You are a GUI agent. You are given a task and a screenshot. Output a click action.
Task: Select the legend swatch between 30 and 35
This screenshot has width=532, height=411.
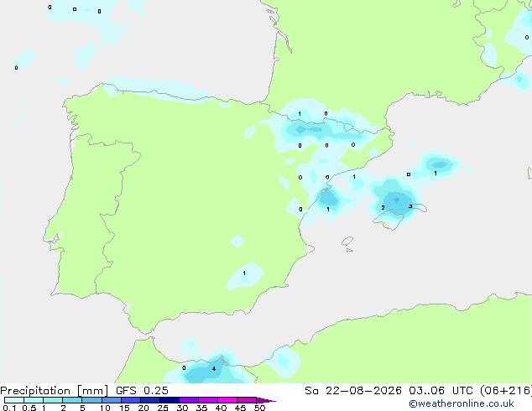189,400
